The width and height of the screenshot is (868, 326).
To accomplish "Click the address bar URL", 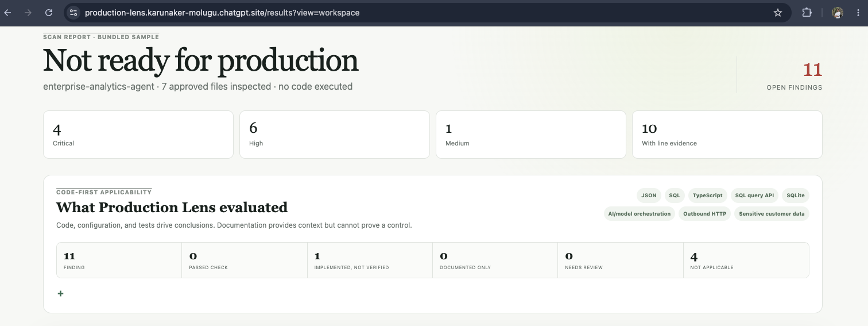I will click(222, 13).
